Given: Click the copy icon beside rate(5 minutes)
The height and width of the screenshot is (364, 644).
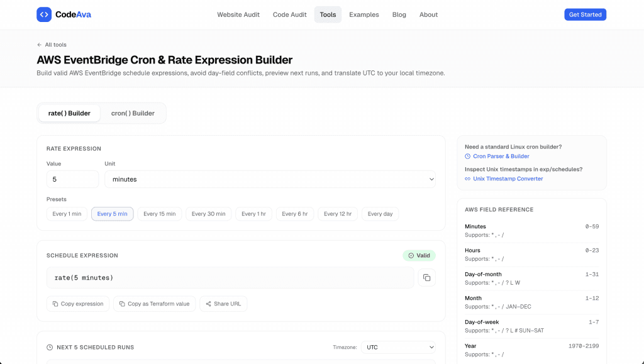Looking at the screenshot, I should tap(427, 278).
